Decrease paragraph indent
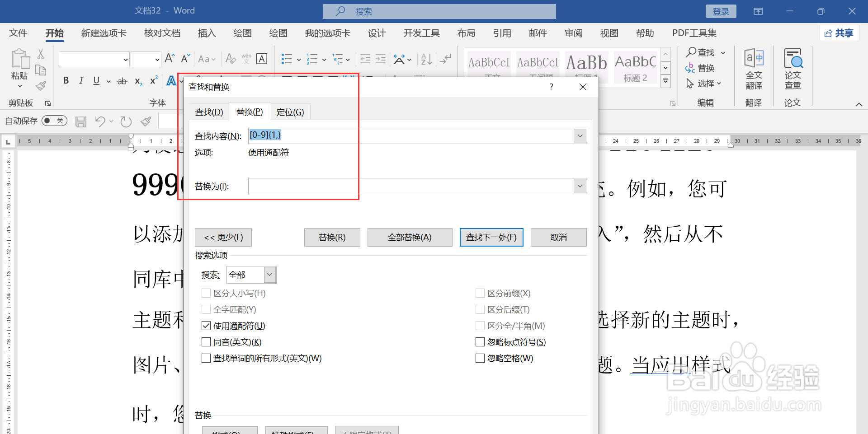The width and height of the screenshot is (868, 434). pos(365,59)
